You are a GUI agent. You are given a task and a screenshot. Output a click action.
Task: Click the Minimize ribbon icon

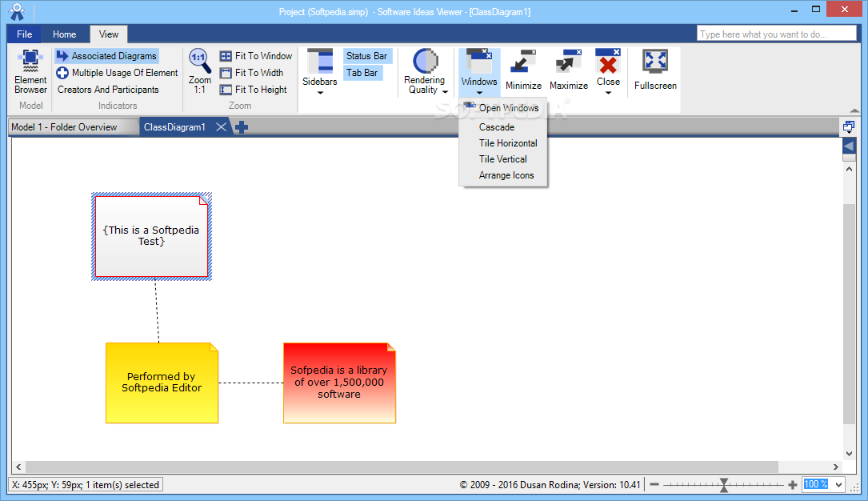(523, 70)
